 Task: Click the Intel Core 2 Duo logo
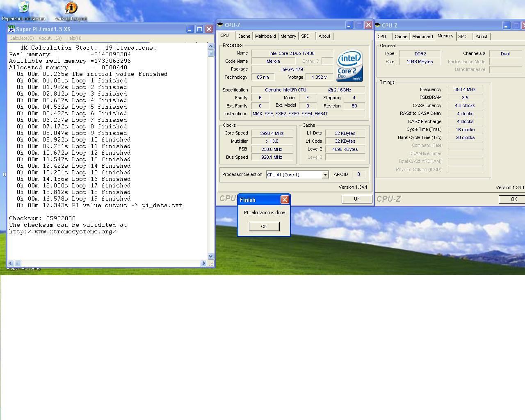tap(349, 66)
